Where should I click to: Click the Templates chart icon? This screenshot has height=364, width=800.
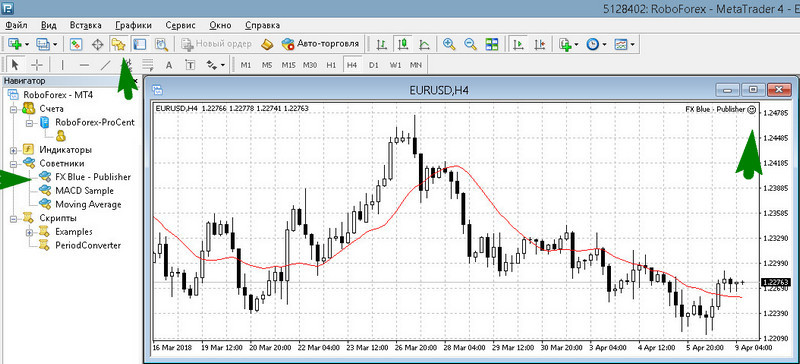tap(621, 44)
